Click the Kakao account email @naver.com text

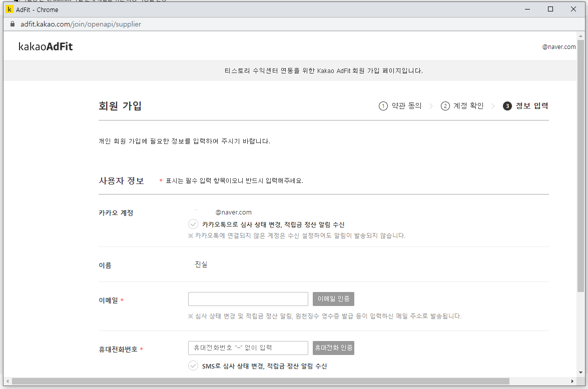tap(233, 212)
